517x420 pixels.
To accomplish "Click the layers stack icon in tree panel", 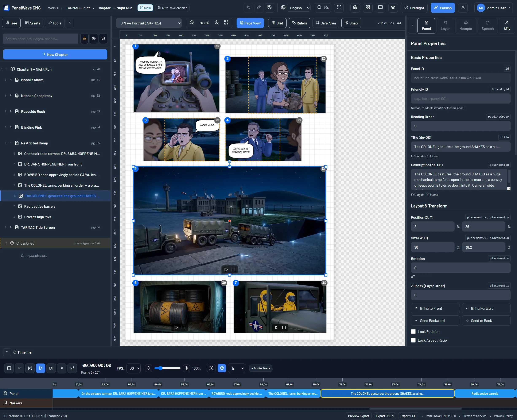I will [103, 38].
